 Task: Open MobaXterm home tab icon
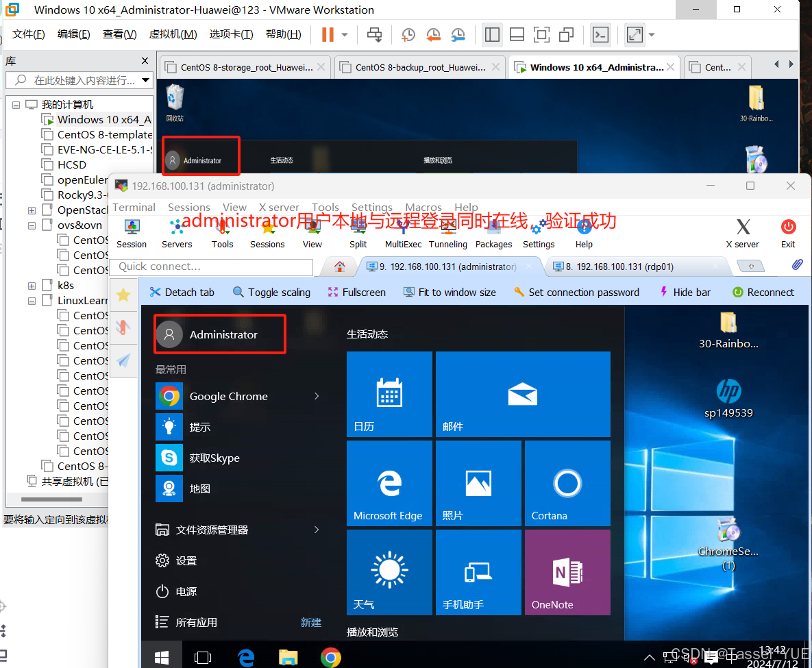(x=340, y=267)
